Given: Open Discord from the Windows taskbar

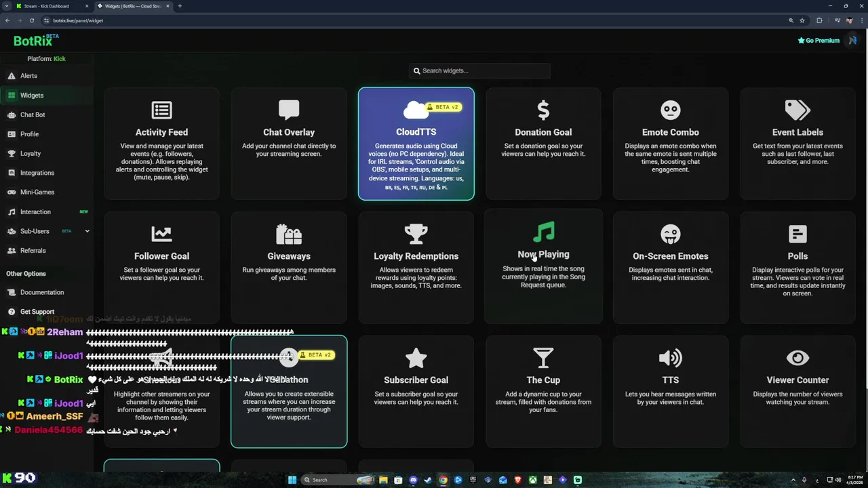Looking at the screenshot, I should click(413, 480).
